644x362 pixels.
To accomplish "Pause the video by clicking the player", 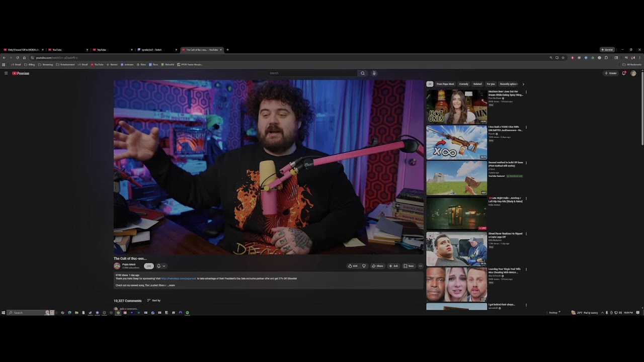I will click(269, 167).
